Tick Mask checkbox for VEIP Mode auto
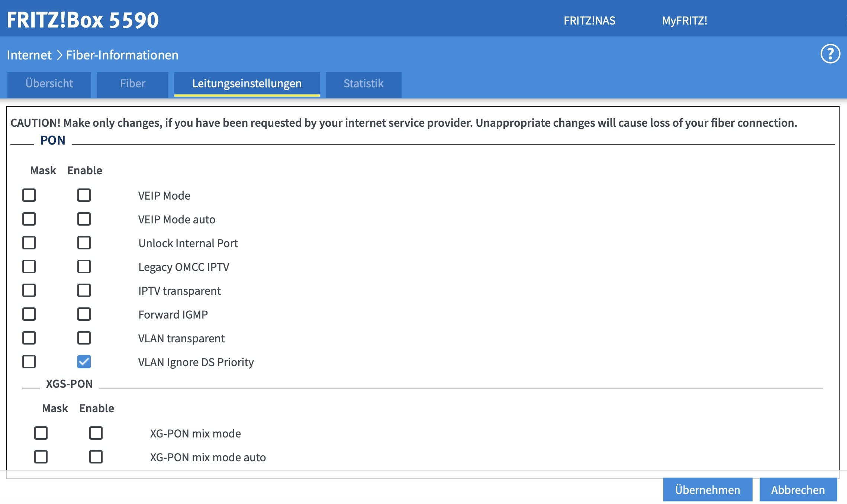Screen dimensions: 847x504 (x=29, y=219)
